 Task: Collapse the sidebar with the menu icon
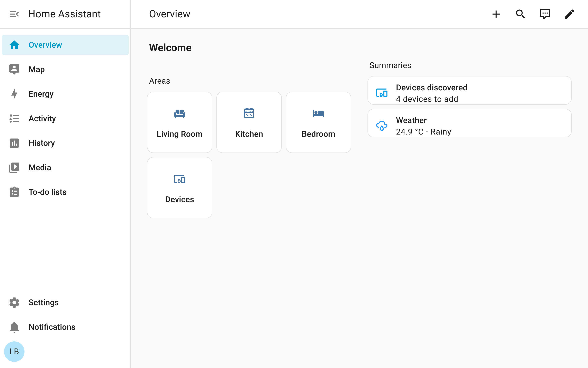[14, 14]
